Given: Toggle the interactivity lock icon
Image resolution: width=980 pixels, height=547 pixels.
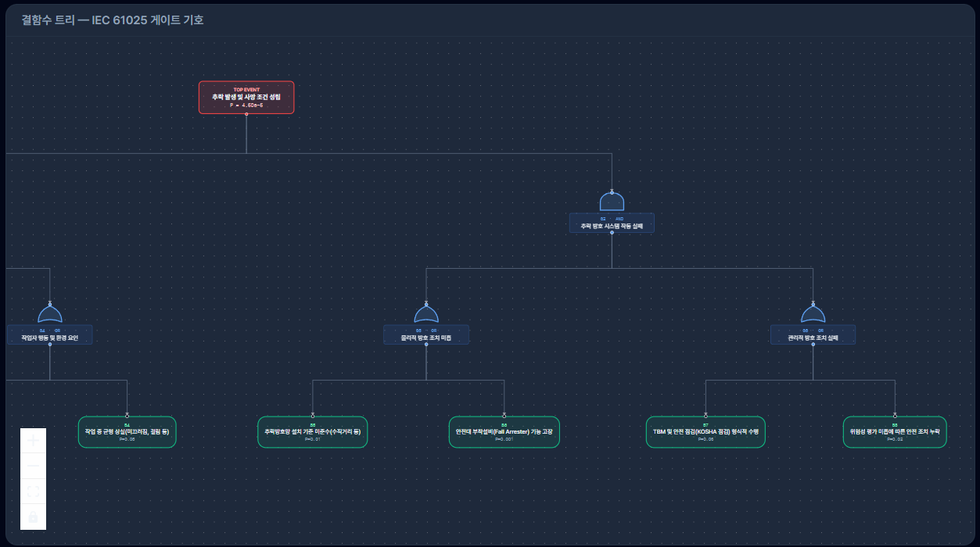Looking at the screenshot, I should pyautogui.click(x=33, y=517).
